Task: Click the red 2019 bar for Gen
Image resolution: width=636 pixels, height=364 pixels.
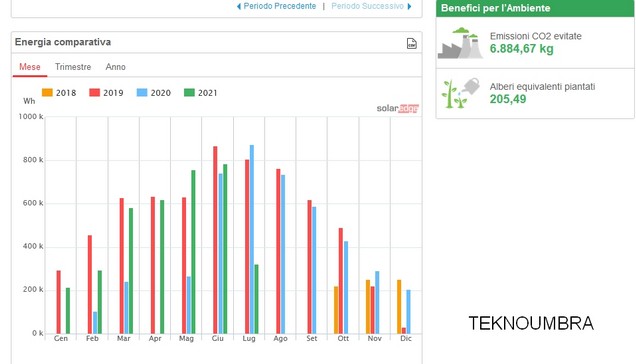Action: point(59,302)
